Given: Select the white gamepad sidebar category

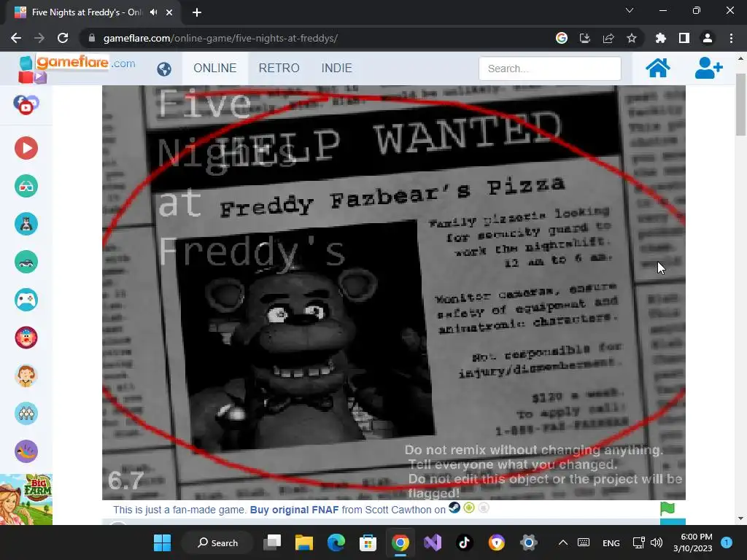Looking at the screenshot, I should 26,300.
